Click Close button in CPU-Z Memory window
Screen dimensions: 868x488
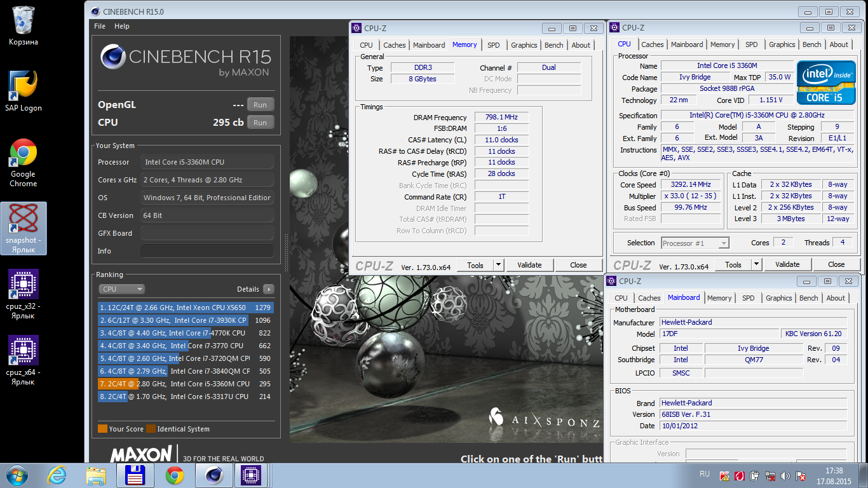coord(578,266)
